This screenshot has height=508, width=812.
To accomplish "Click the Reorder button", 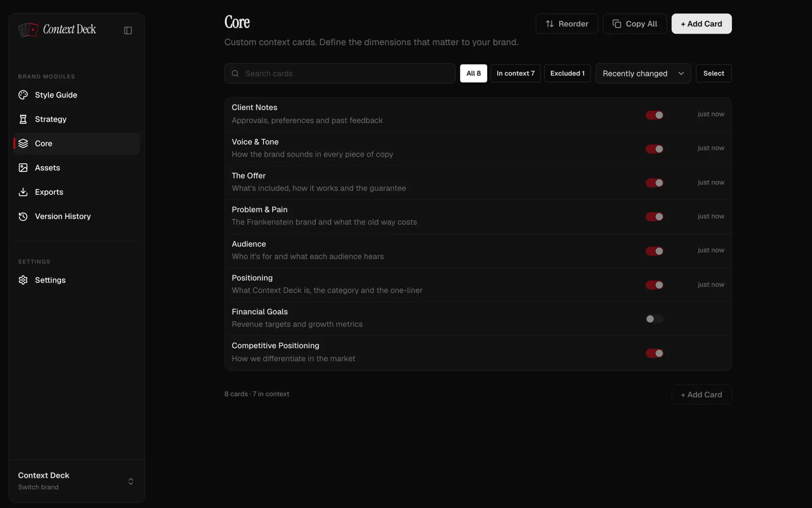I will coord(567,24).
